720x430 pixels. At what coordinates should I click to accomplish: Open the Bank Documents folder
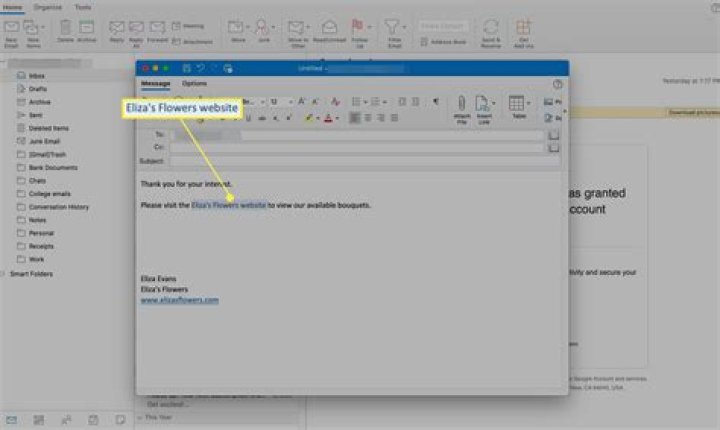pos(55,168)
